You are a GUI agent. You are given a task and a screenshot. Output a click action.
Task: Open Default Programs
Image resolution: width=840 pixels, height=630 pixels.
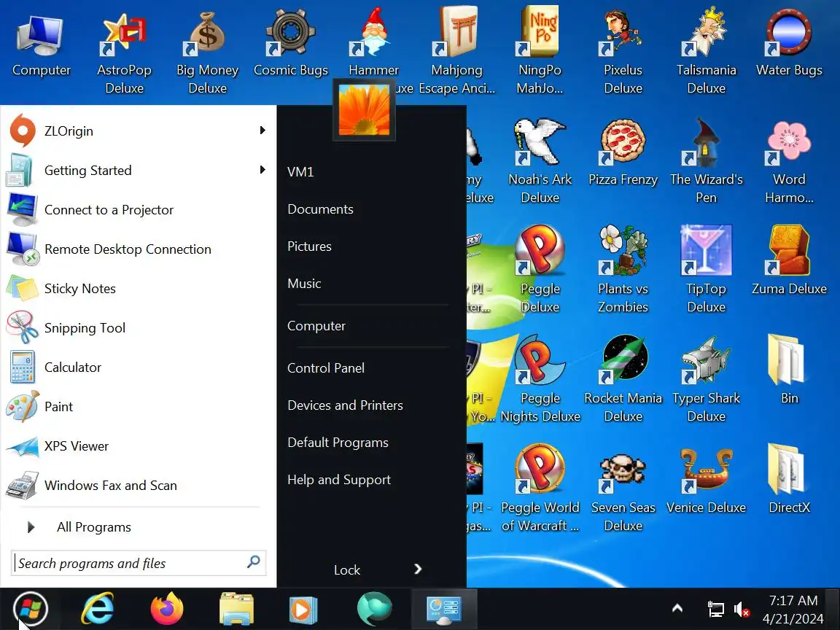(x=338, y=443)
